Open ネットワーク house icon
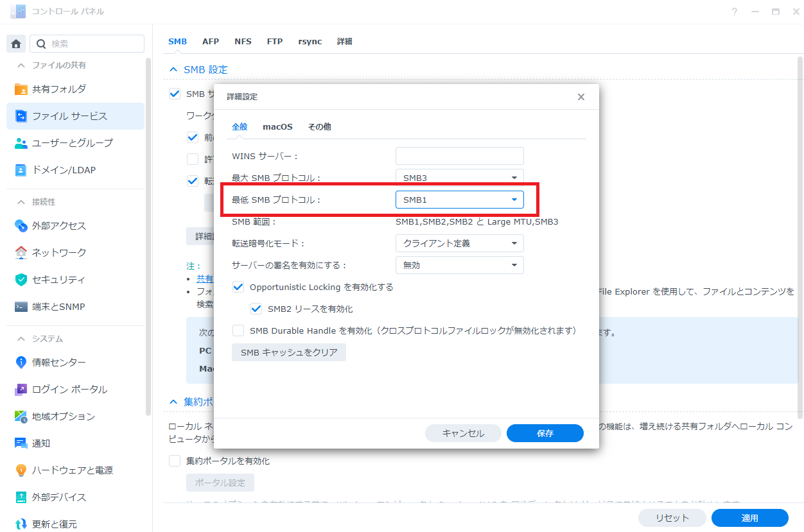This screenshot has height=532, width=804. tap(21, 253)
